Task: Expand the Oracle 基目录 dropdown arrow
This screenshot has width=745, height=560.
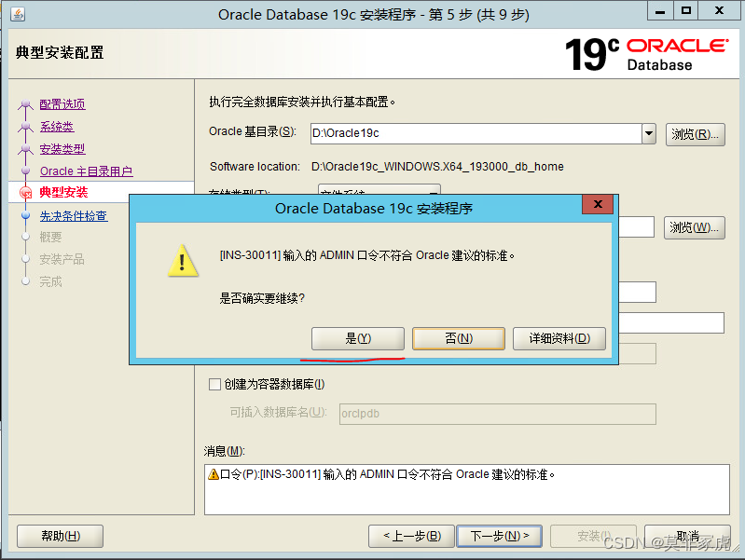Action: tap(649, 133)
